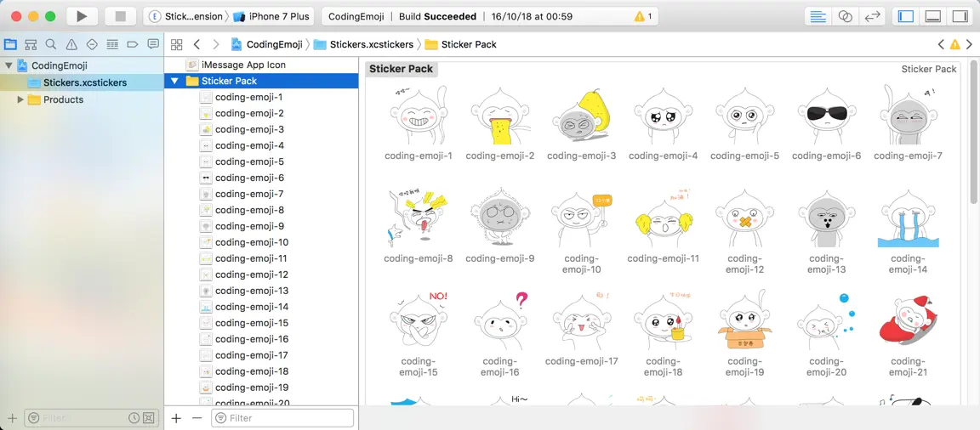Open the related items grid menu
This screenshot has width=980, height=430.
[177, 44]
